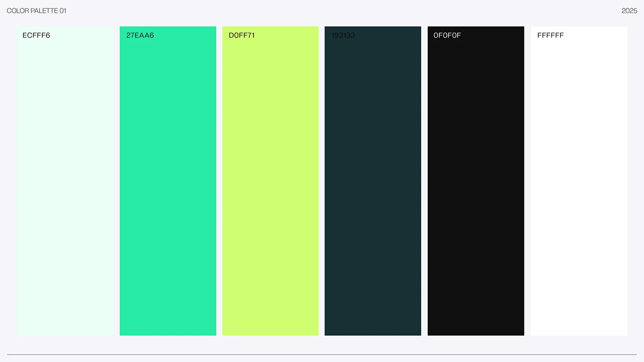The height and width of the screenshot is (362, 644).
Task: Click the 27EAA6 hex code text
Action: [x=140, y=35]
